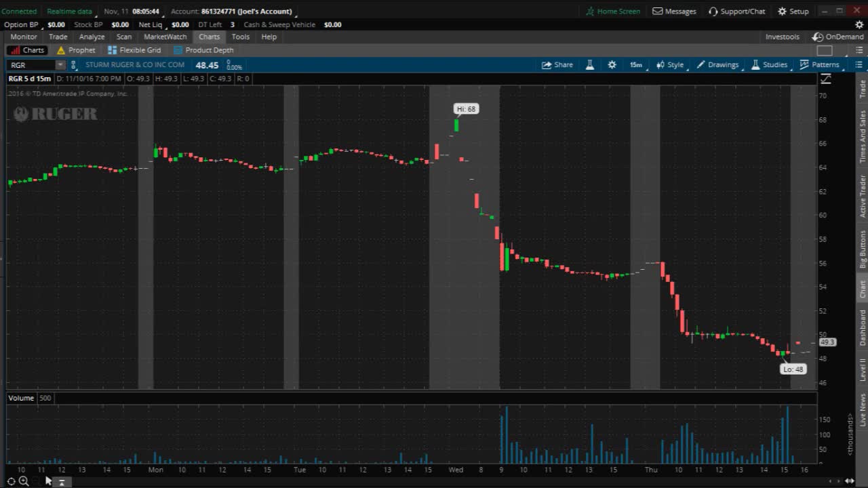Expand the RGR symbol dropdown arrow
The image size is (868, 488).
60,65
